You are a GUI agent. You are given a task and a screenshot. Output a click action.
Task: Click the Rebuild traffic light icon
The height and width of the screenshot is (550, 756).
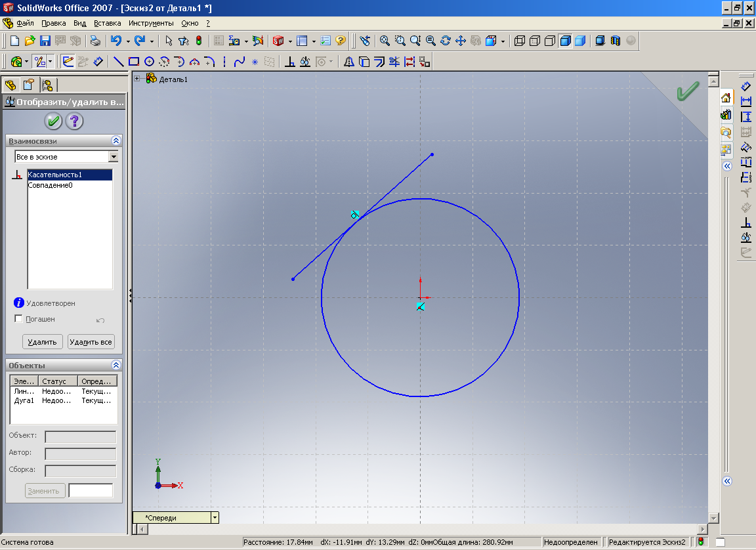199,41
